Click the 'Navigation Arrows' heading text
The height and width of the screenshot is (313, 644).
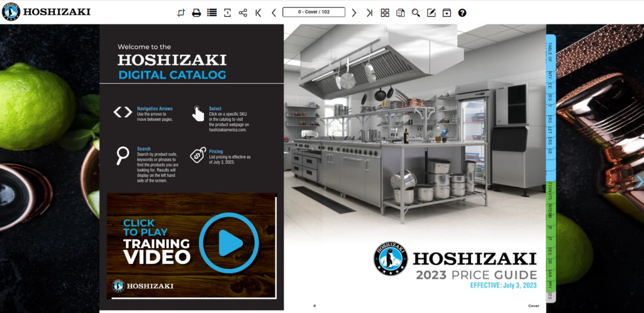coord(155,108)
